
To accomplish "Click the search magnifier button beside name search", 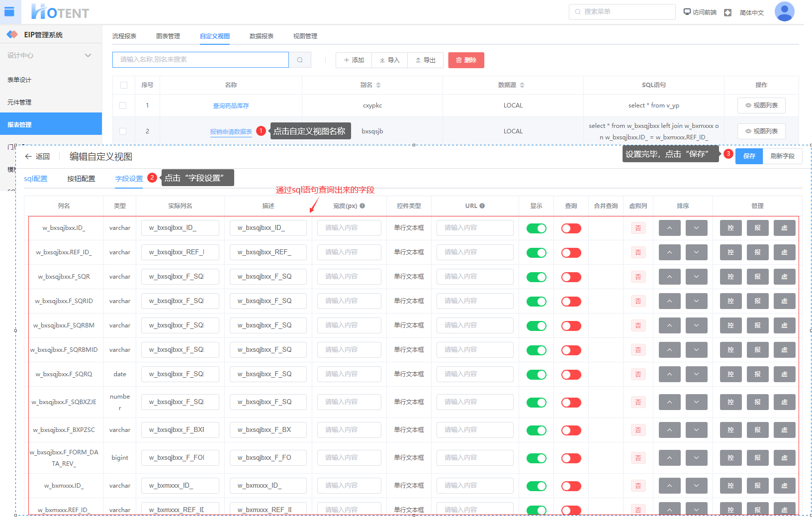I will [x=300, y=60].
